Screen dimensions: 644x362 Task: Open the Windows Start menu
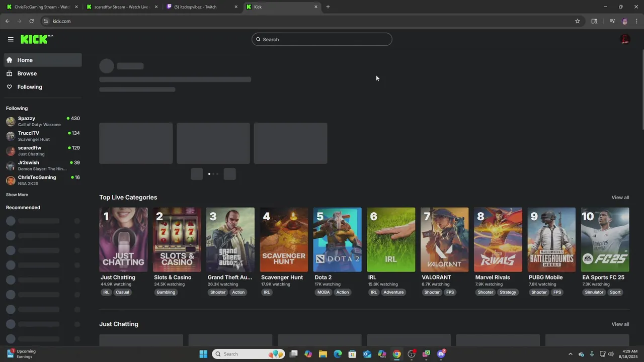[x=203, y=354]
